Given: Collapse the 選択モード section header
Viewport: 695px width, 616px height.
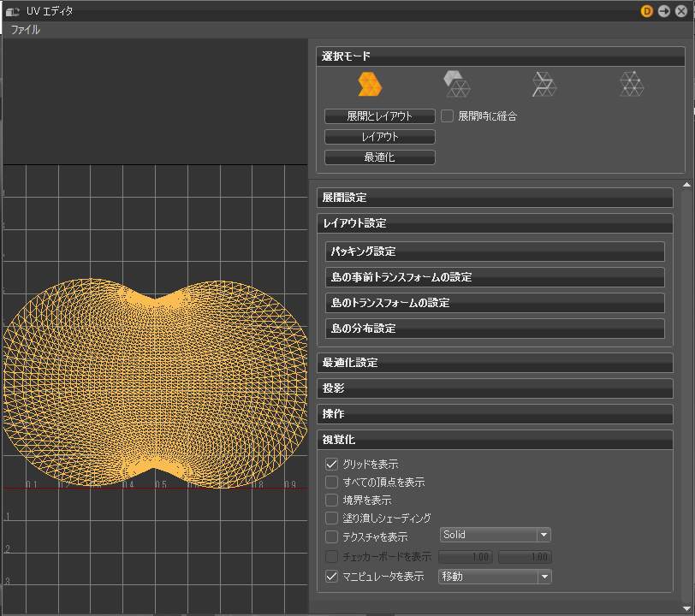Looking at the screenshot, I should pos(501,56).
